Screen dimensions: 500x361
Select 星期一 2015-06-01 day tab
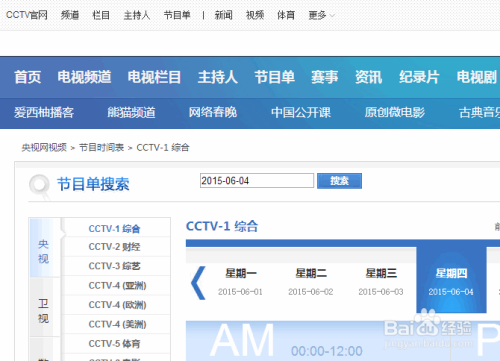tap(240, 282)
